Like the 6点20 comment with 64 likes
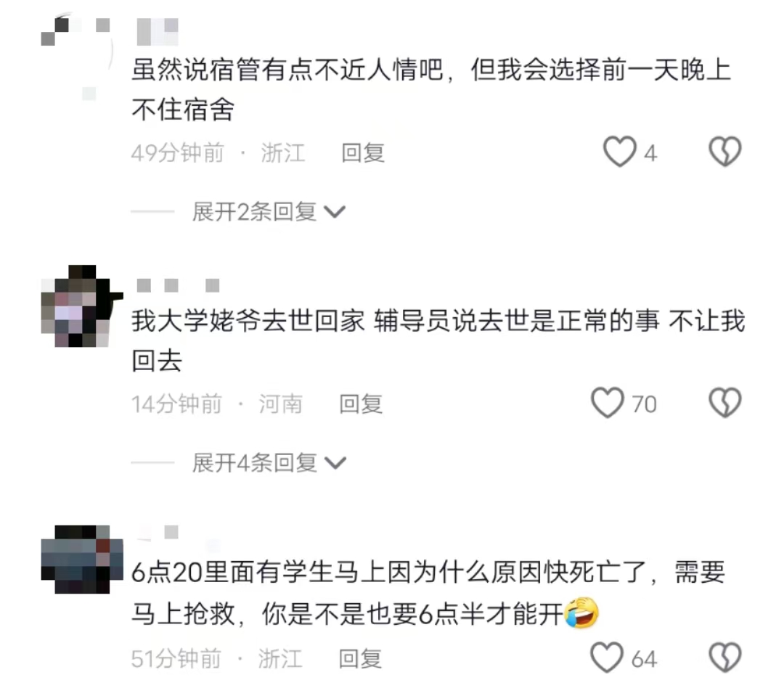The image size is (784, 696). (607, 658)
